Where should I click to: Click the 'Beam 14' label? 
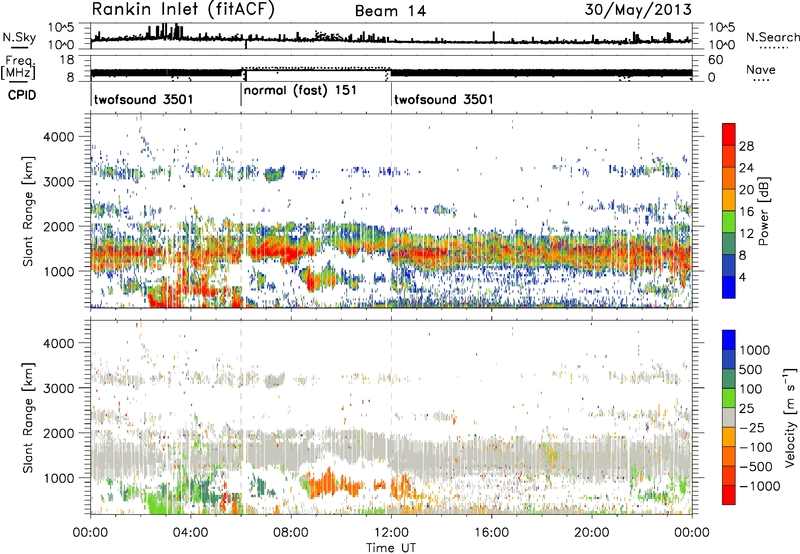tap(390, 11)
